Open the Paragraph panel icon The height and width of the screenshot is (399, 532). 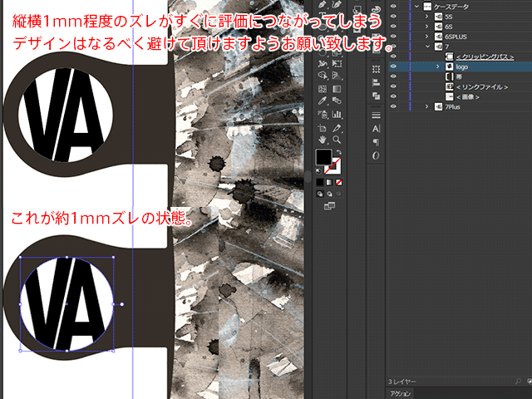tap(376, 142)
